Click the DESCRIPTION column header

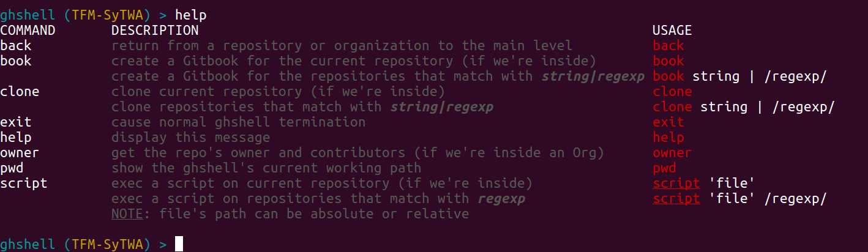(x=155, y=30)
